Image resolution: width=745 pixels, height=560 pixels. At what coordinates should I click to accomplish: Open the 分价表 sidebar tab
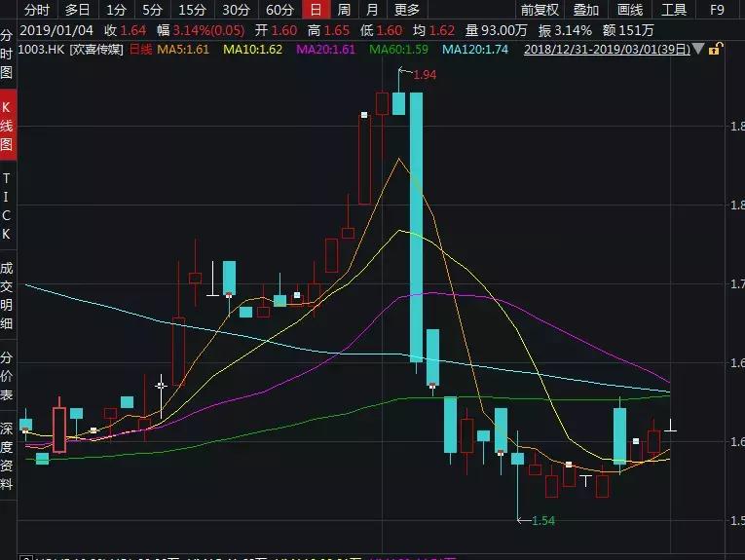click(6, 376)
